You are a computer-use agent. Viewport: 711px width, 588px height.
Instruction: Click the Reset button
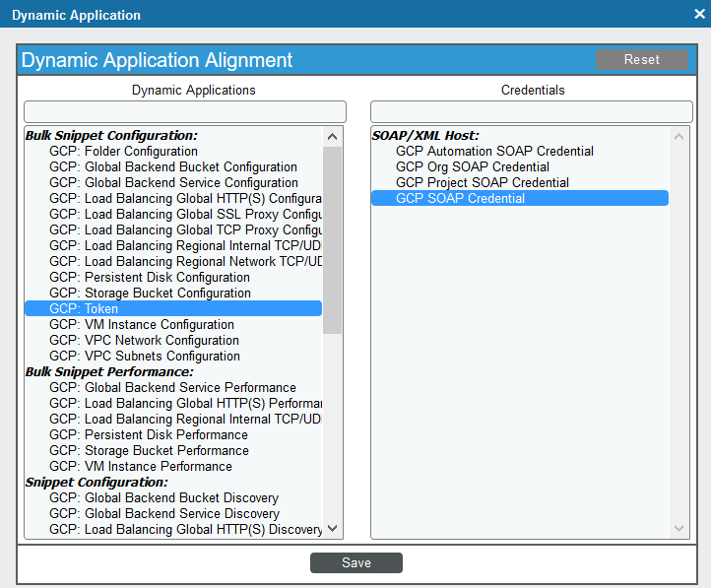(642, 59)
